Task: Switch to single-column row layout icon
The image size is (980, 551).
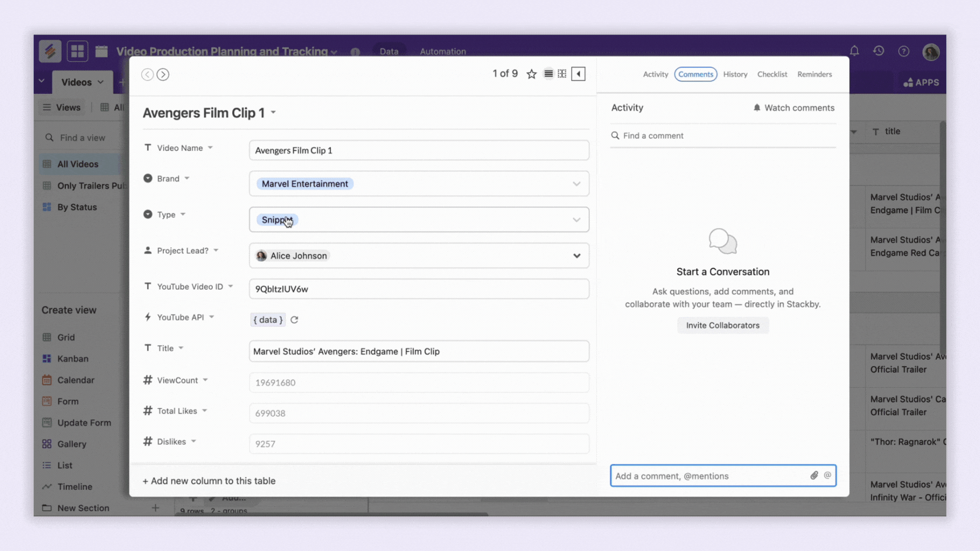Action: 548,73
